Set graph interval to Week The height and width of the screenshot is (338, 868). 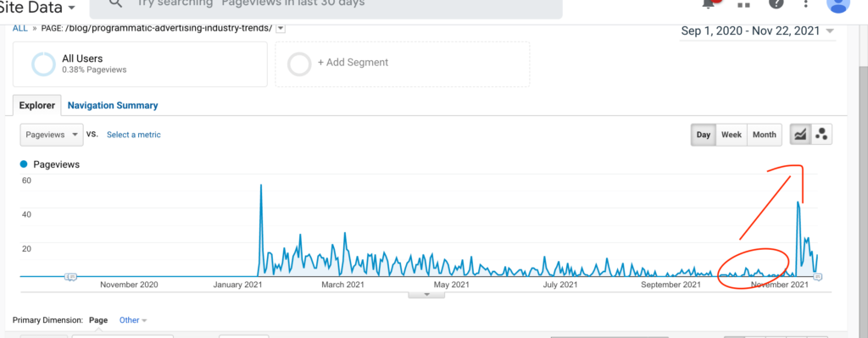tap(732, 135)
